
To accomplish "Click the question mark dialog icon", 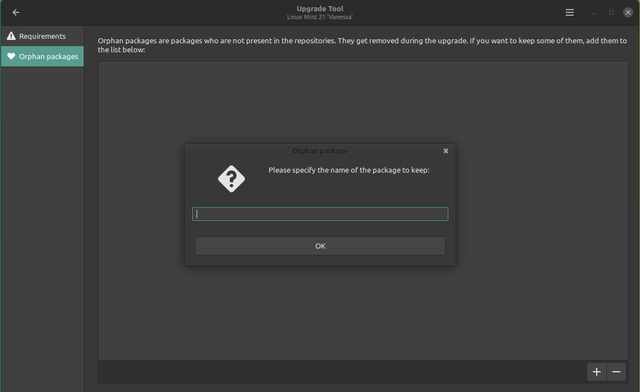I will click(231, 179).
